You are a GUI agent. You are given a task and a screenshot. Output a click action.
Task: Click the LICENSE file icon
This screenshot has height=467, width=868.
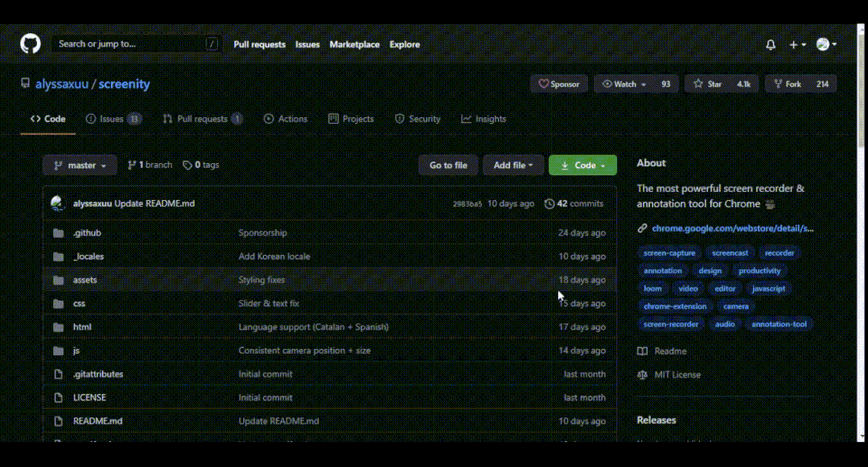point(58,398)
